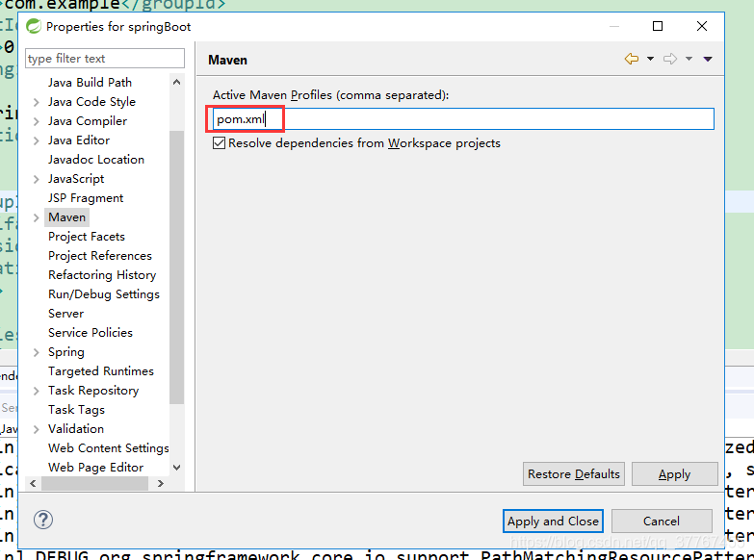Open Targeted Runtimes page
The width and height of the screenshot is (754, 560).
[101, 370]
